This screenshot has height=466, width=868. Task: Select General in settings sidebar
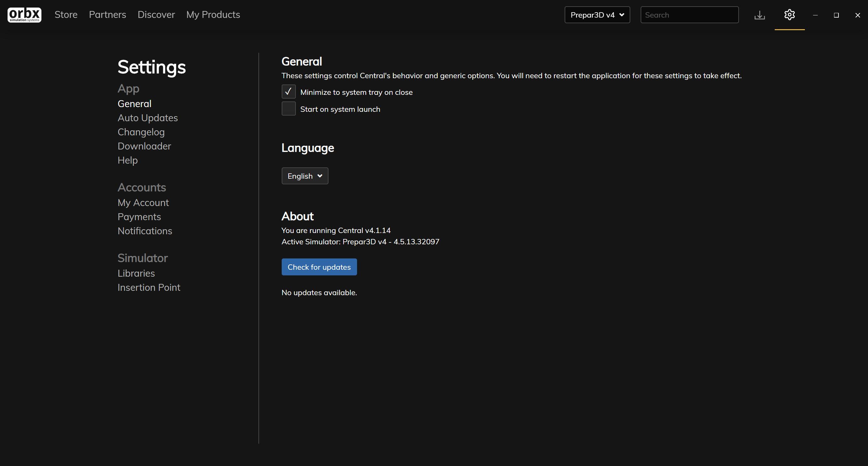(x=134, y=103)
